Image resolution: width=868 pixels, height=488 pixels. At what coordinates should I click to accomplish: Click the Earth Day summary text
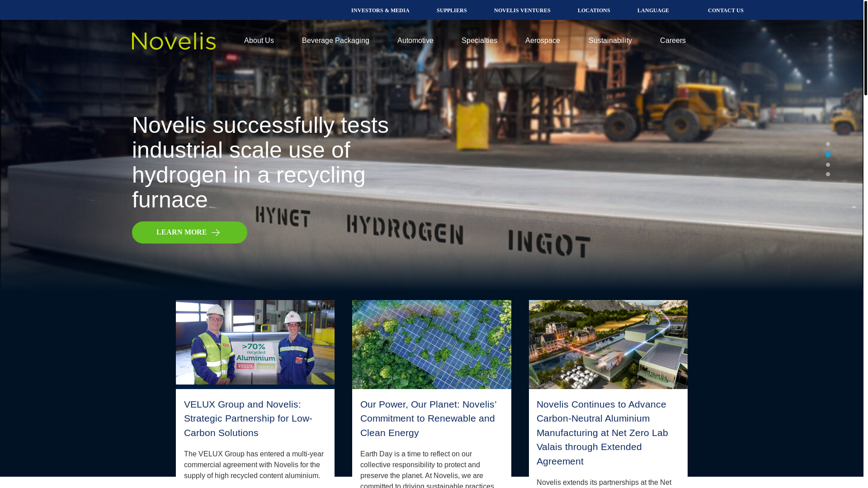coord(427,469)
